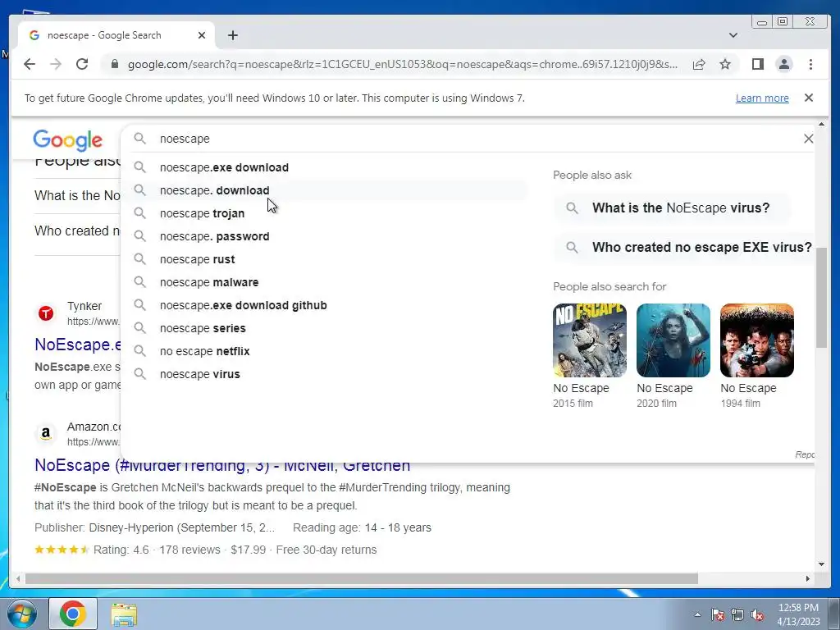Click the vertical scrollbar thumb of the page
The height and width of the screenshot is (630, 840).
pos(822,298)
